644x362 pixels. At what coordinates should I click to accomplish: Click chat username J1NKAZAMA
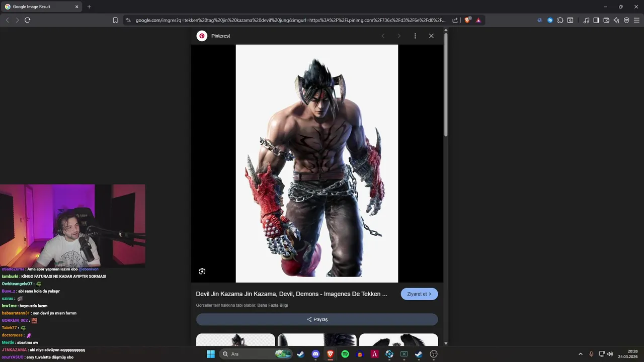14,349
